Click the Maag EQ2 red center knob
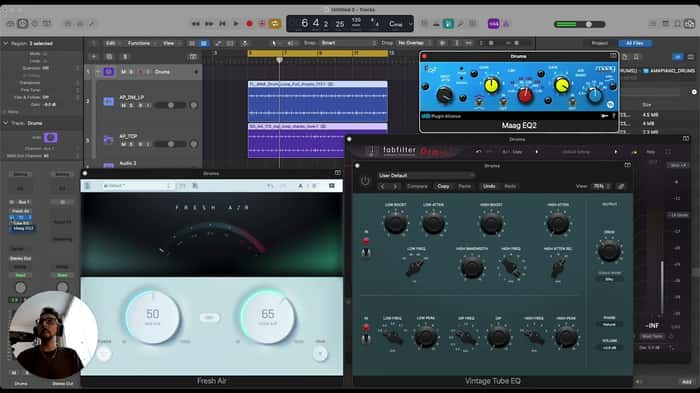Image resolution: width=700 pixels, height=393 pixels. click(x=525, y=95)
